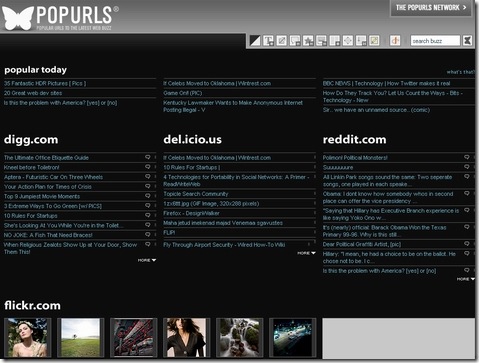Screen dimensions: 479x363
Task: Open '1zx6ttt.jpg (GIF Image' link
Action: 211,203
